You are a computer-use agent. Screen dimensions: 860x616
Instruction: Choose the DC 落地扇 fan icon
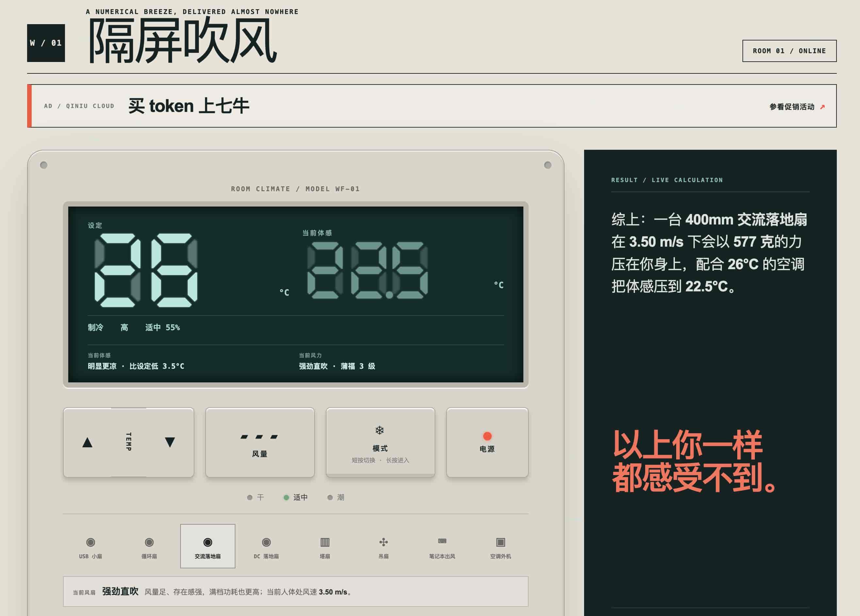266,546
